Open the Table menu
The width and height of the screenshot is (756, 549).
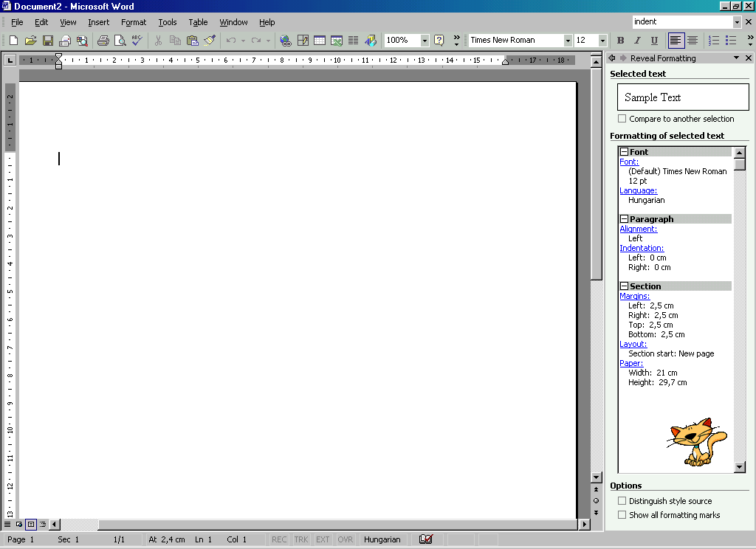(198, 22)
